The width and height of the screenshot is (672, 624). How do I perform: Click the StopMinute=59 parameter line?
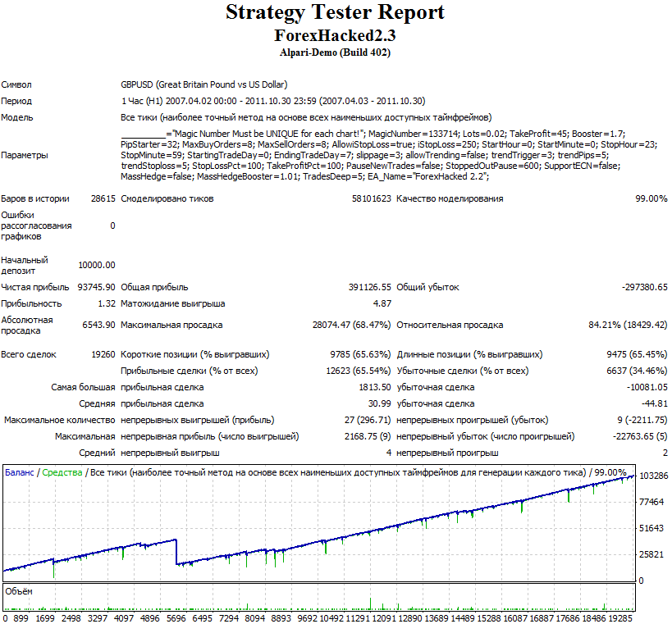[364, 155]
